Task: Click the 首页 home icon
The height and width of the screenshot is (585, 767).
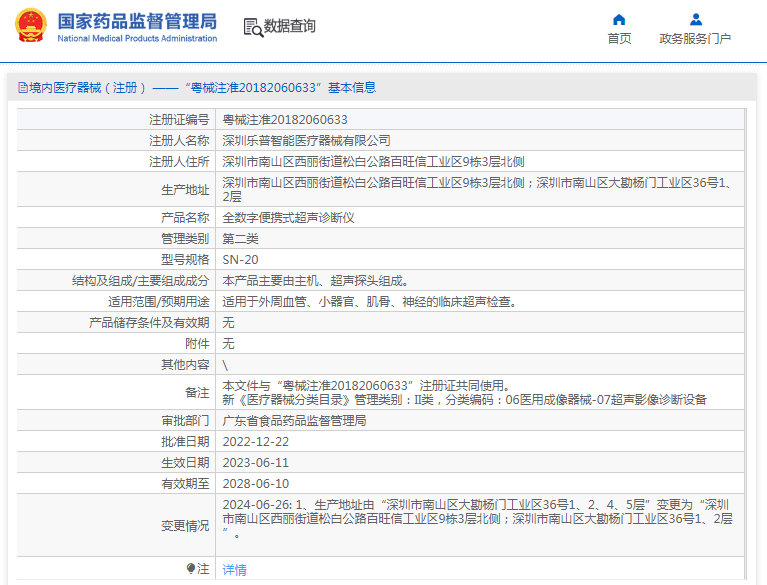Action: (x=619, y=20)
